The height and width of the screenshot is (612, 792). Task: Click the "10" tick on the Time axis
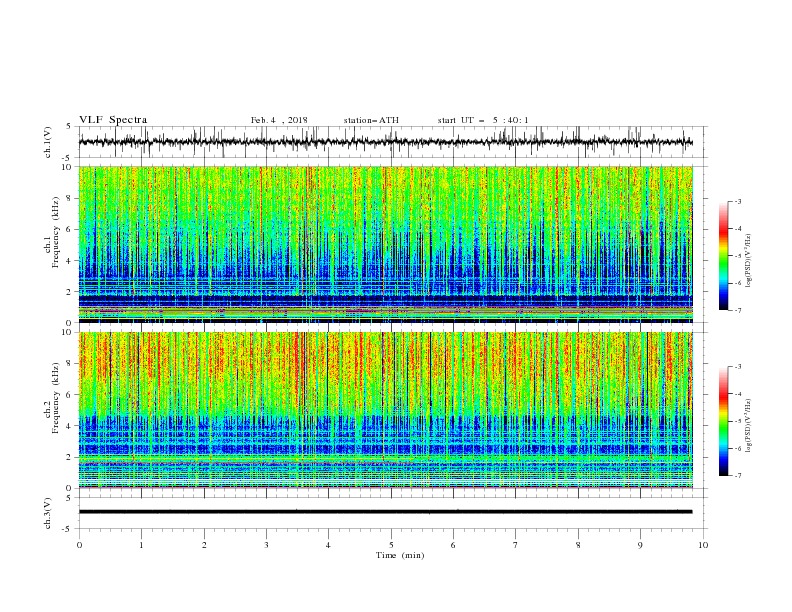pos(703,545)
